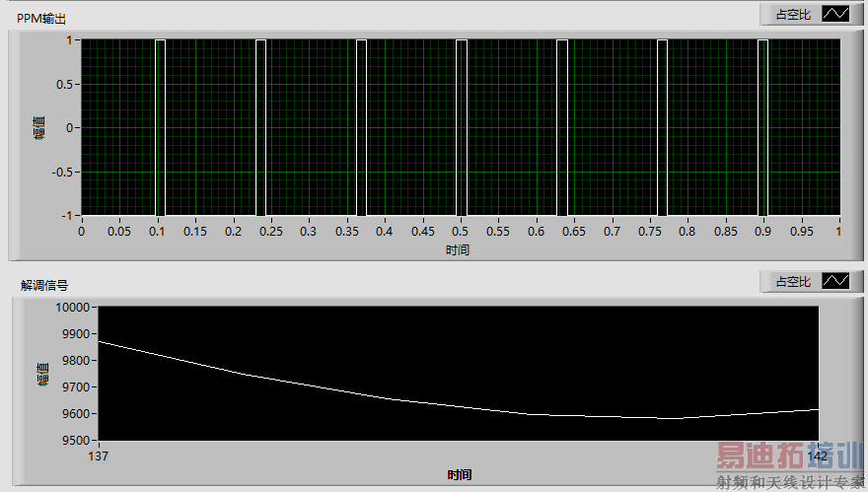The width and height of the screenshot is (868, 492).
Task: Click the 幅值 y-axis label of the demodulated plot
Action: click(x=42, y=374)
